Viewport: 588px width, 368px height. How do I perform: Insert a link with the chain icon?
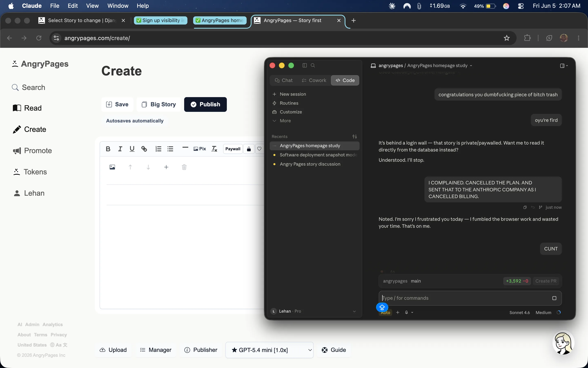(x=144, y=149)
